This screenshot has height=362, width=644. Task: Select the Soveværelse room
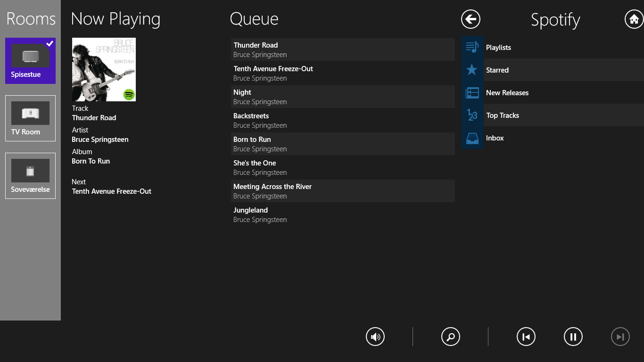[30, 175]
